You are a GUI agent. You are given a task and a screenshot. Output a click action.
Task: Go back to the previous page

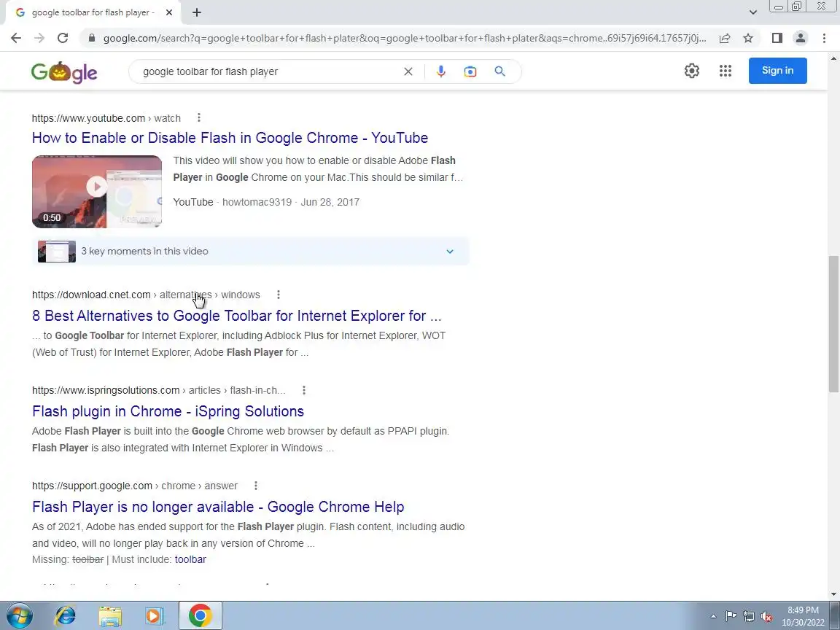(x=16, y=38)
